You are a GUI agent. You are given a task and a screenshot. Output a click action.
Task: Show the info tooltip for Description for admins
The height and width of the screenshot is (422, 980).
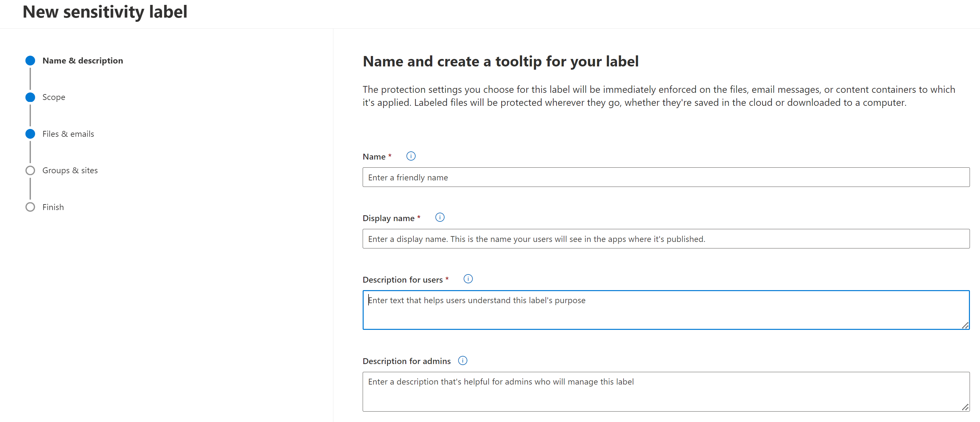(x=463, y=361)
